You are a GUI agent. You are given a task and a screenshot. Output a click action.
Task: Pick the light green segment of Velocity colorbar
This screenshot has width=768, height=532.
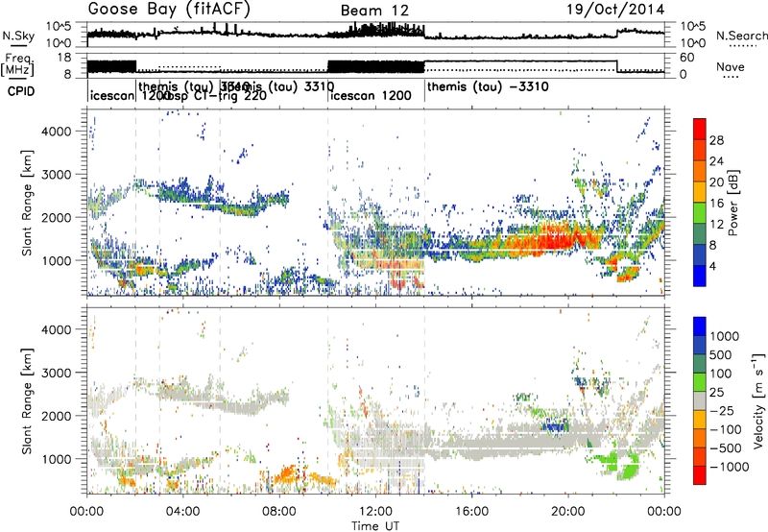(x=700, y=382)
